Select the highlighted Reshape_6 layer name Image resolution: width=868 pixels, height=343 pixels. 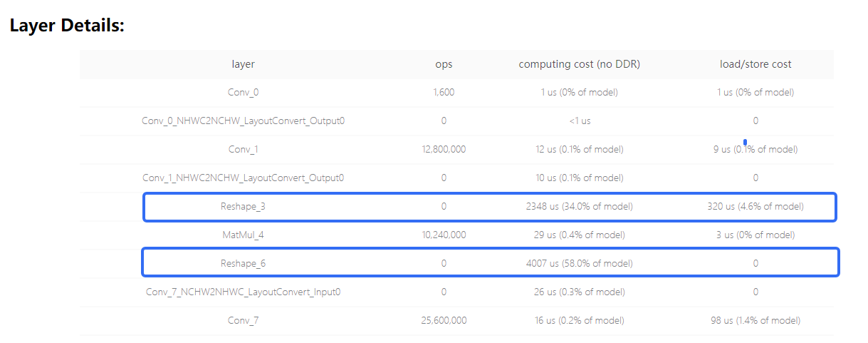243,263
